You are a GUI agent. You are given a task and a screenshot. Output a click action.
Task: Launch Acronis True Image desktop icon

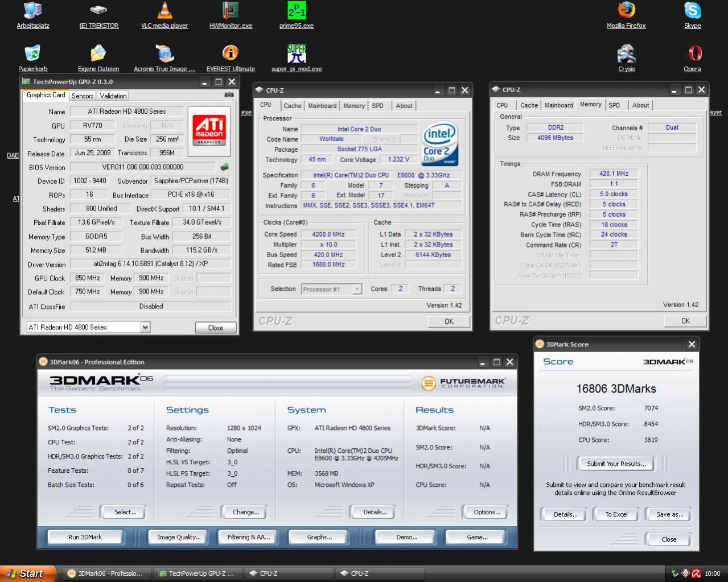coord(164,59)
